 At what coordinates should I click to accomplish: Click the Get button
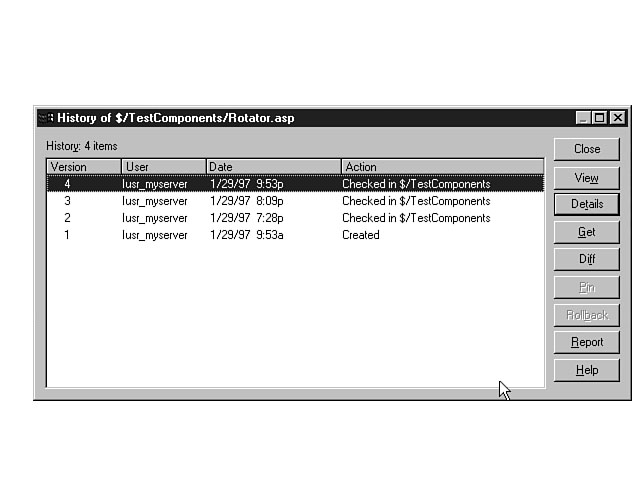(587, 232)
